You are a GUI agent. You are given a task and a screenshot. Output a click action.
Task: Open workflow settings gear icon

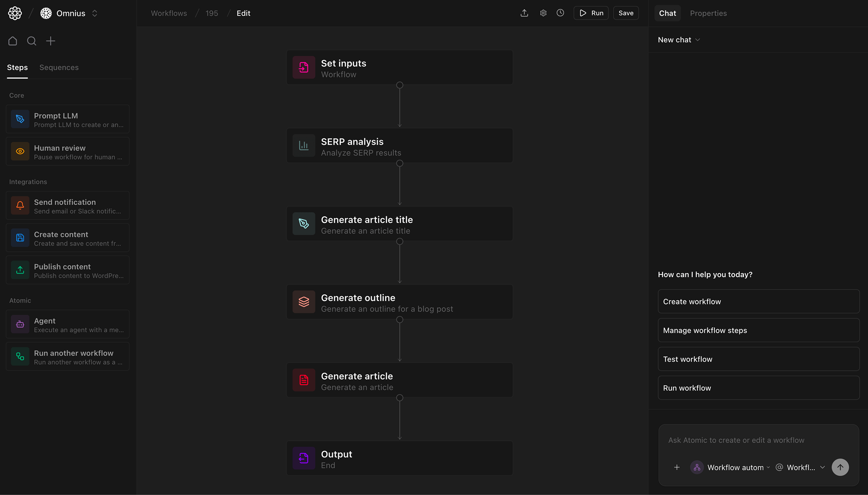pyautogui.click(x=543, y=13)
